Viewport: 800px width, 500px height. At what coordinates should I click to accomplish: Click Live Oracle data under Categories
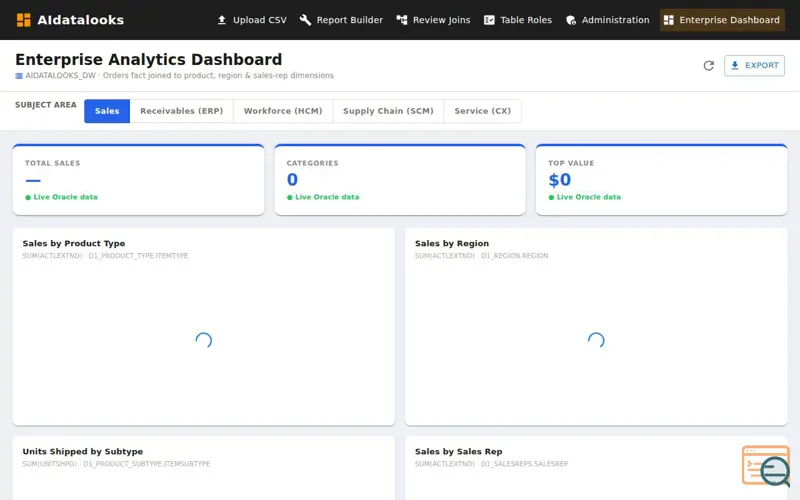[323, 197]
